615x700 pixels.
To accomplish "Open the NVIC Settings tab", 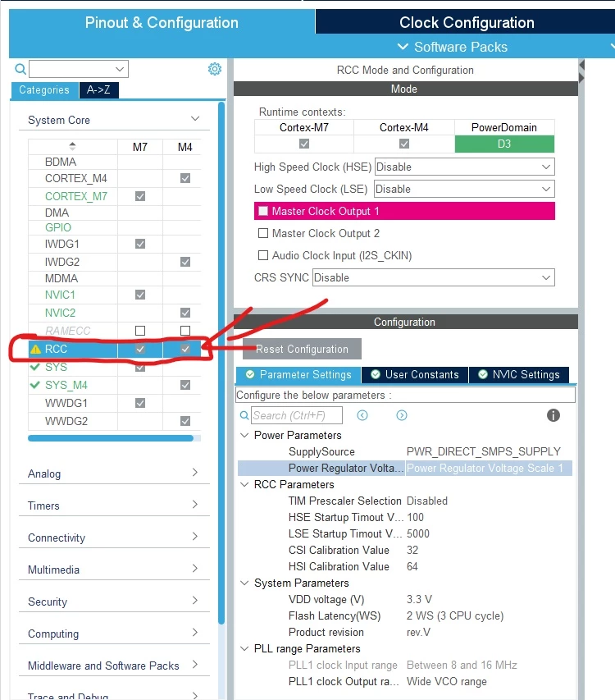I will coord(519,374).
